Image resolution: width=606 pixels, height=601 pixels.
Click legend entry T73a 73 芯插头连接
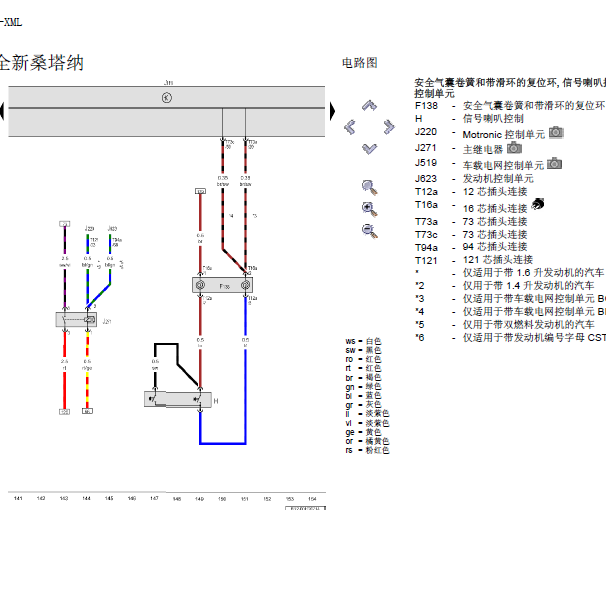coord(471,222)
